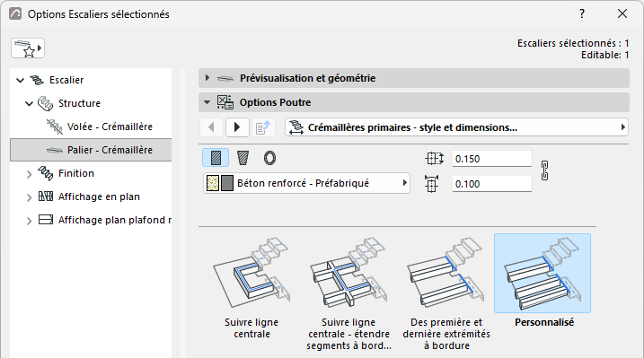Click the Archicad app title icon
This screenshot has height=358, width=644.
[15, 14]
